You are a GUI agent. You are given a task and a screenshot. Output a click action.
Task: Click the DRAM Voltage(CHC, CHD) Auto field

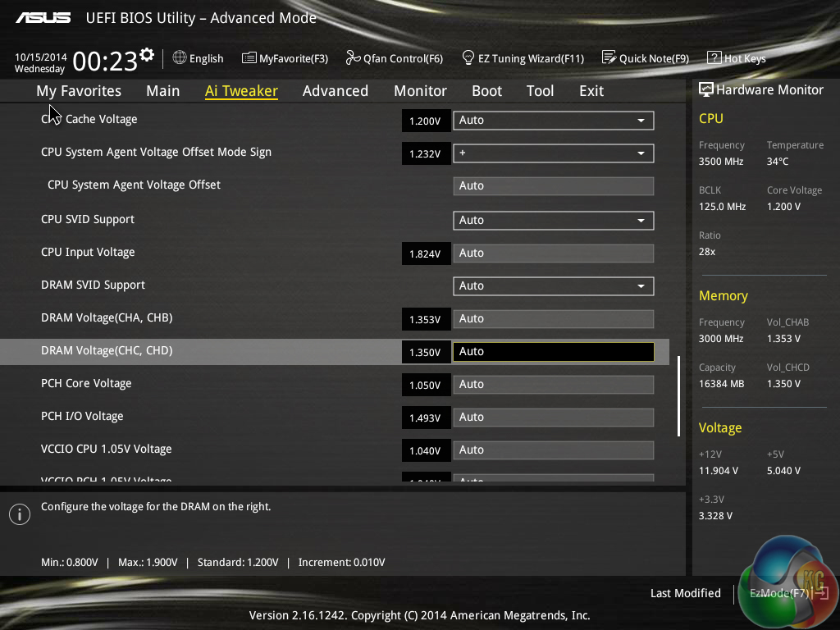pos(554,351)
